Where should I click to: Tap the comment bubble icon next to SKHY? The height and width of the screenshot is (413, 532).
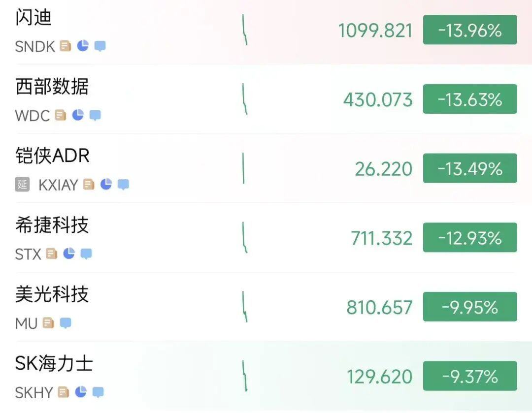click(98, 392)
